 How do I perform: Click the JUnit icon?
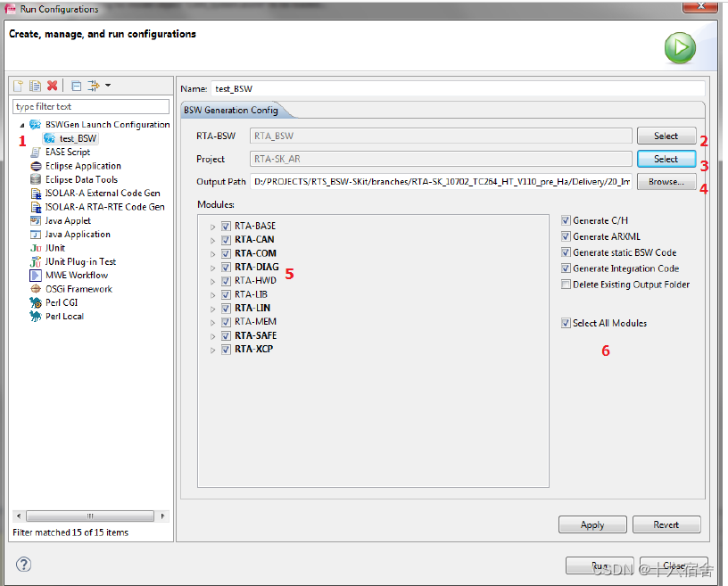(x=36, y=248)
